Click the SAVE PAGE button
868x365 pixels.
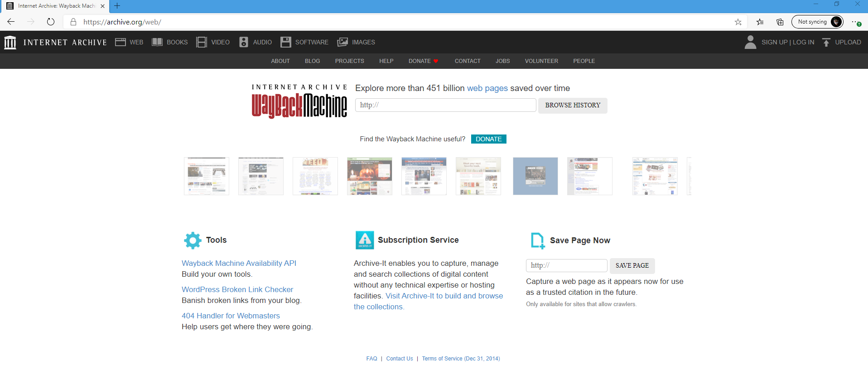coord(632,266)
